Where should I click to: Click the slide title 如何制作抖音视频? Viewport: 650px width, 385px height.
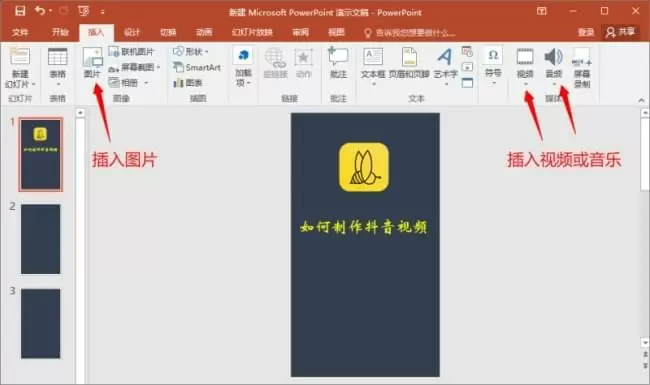point(364,227)
